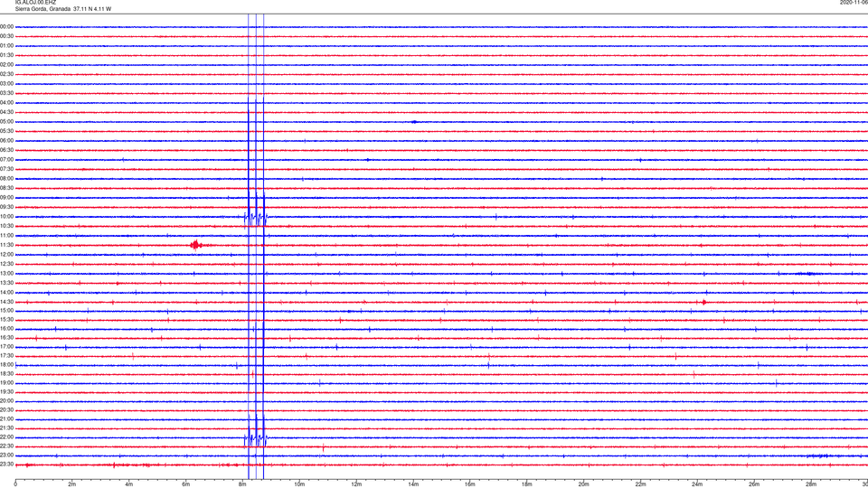Image resolution: width=868 pixels, height=488 pixels.
Task: Select the 21:00 trace time label
Action: click(x=6, y=418)
